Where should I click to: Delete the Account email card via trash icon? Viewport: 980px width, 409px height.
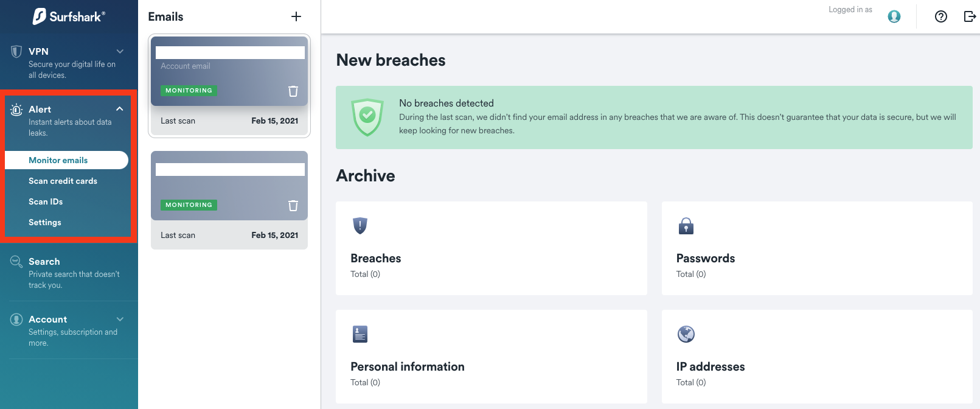(293, 91)
